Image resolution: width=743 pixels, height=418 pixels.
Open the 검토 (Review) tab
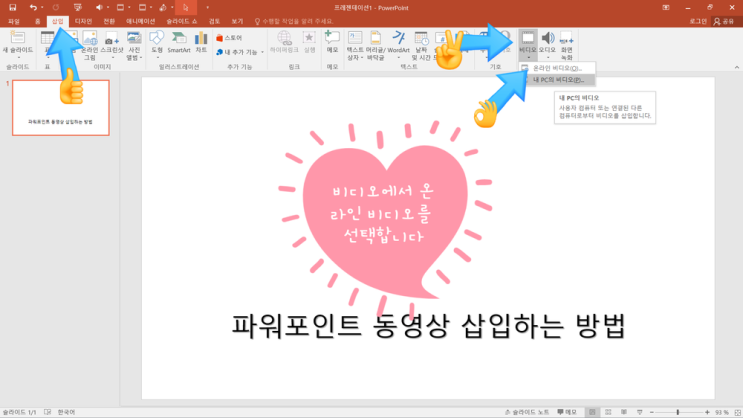coord(215,21)
